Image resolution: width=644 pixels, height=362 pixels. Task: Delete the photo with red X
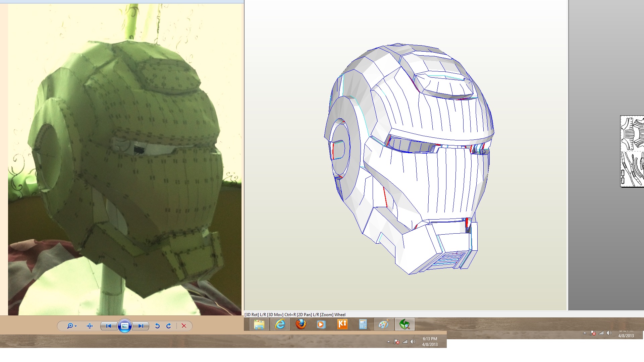[x=184, y=326]
